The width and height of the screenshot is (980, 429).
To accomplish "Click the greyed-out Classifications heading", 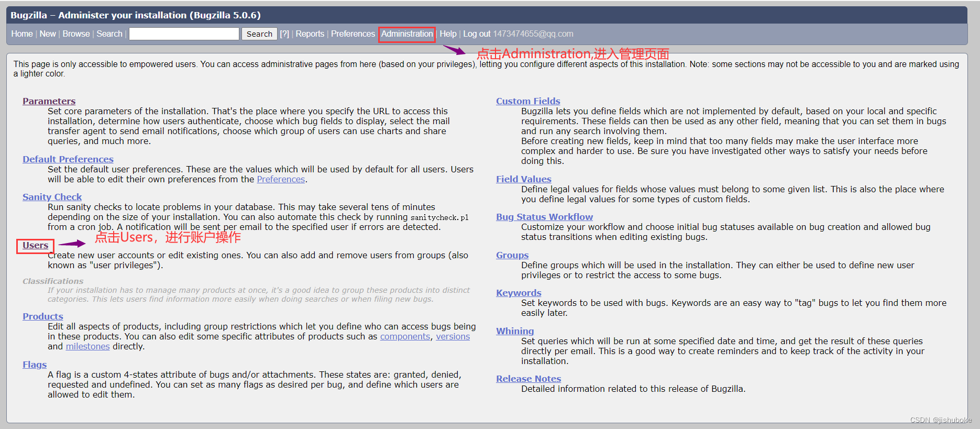I will (53, 281).
